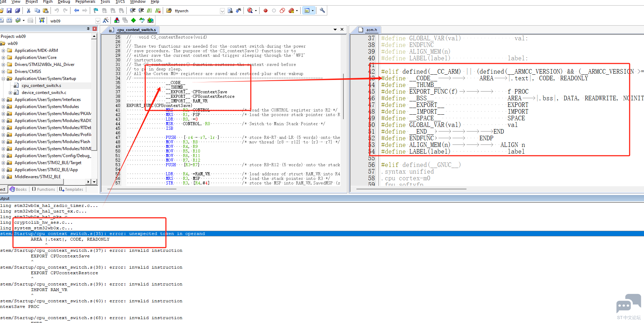Click the project tree scroll-down arrow
The image size is (644, 323).
(94, 182)
